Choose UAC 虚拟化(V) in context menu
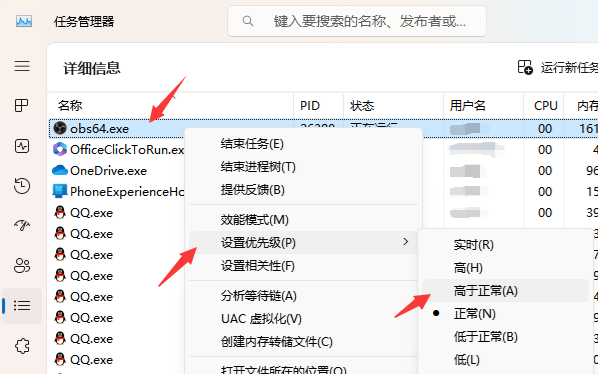Screen dimensions: 598x374 coord(304,319)
